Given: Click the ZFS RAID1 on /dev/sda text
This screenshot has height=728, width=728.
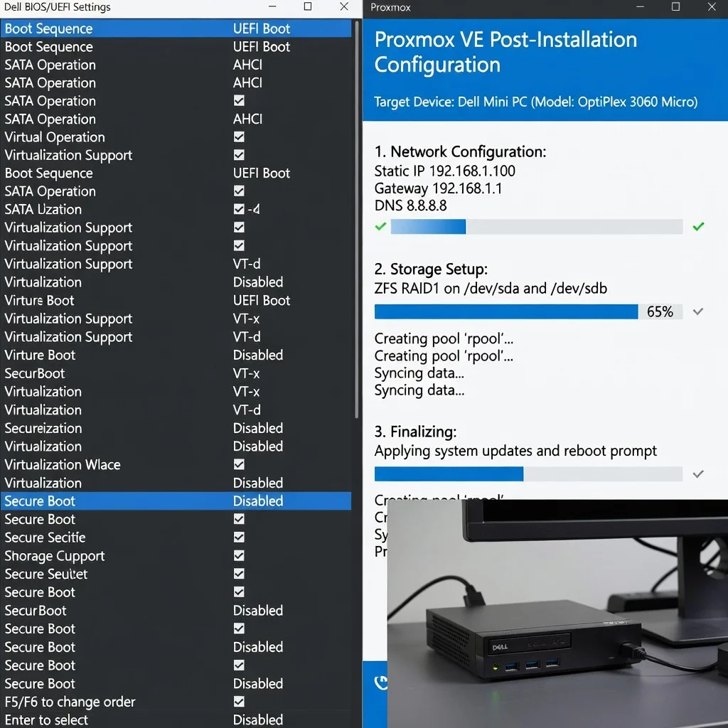Looking at the screenshot, I should click(491, 289).
